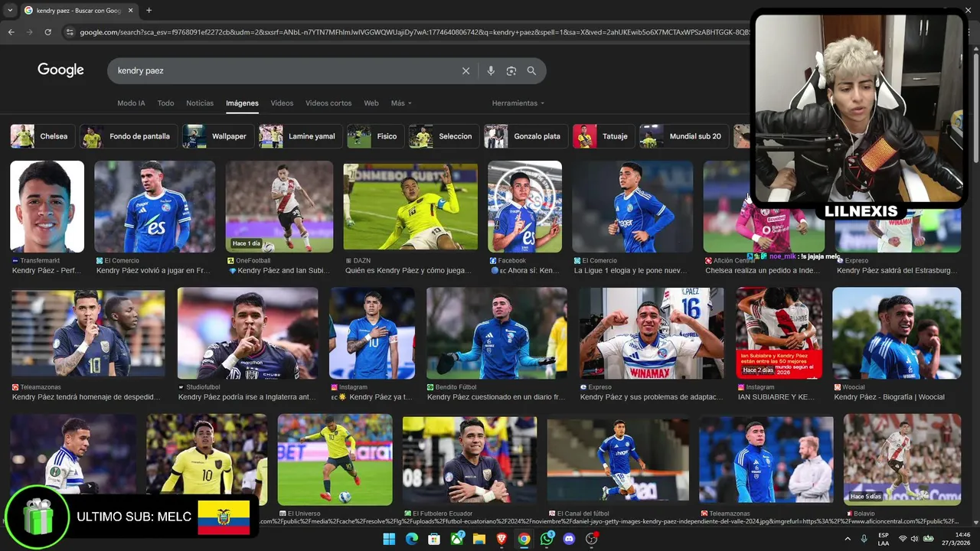
Task: Switch to the 'Noticias' tab
Action: click(200, 103)
